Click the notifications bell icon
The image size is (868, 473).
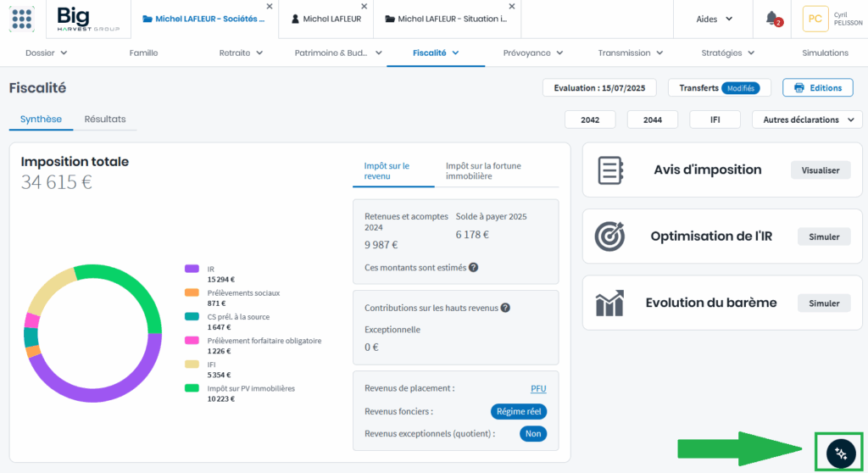tap(771, 18)
